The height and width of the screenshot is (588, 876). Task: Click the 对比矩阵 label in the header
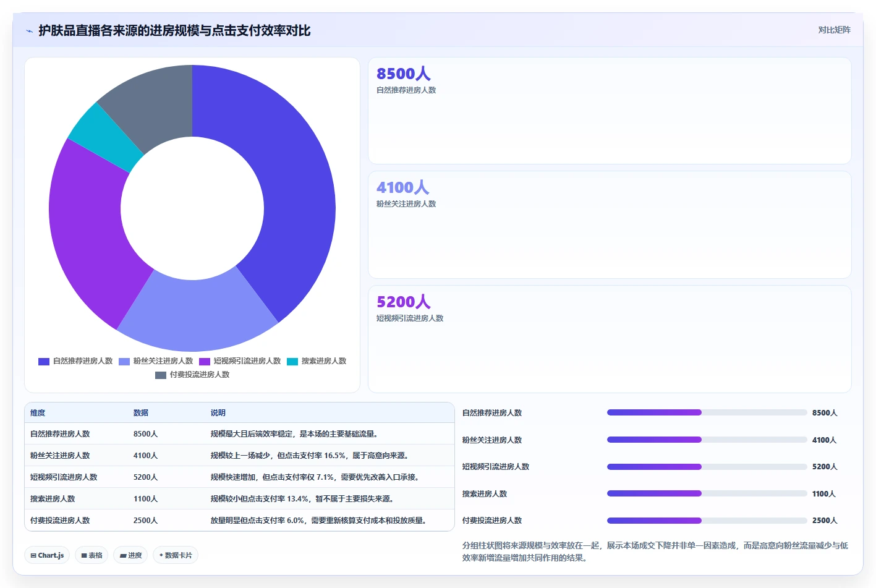click(x=834, y=30)
